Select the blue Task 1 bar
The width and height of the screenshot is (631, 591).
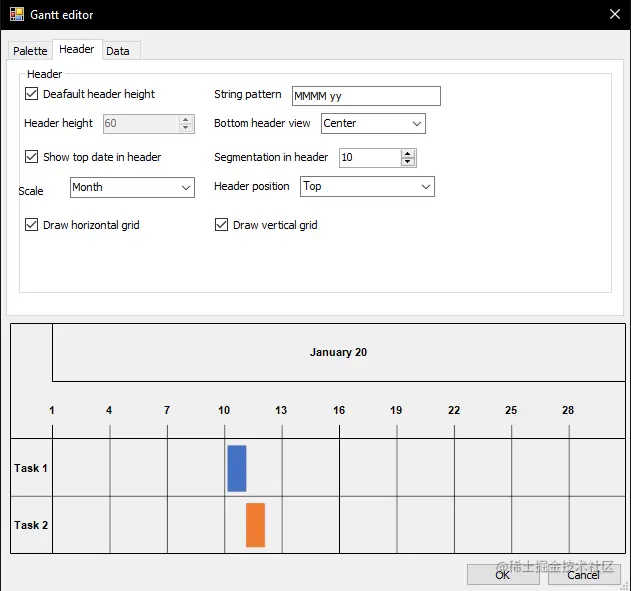point(237,468)
